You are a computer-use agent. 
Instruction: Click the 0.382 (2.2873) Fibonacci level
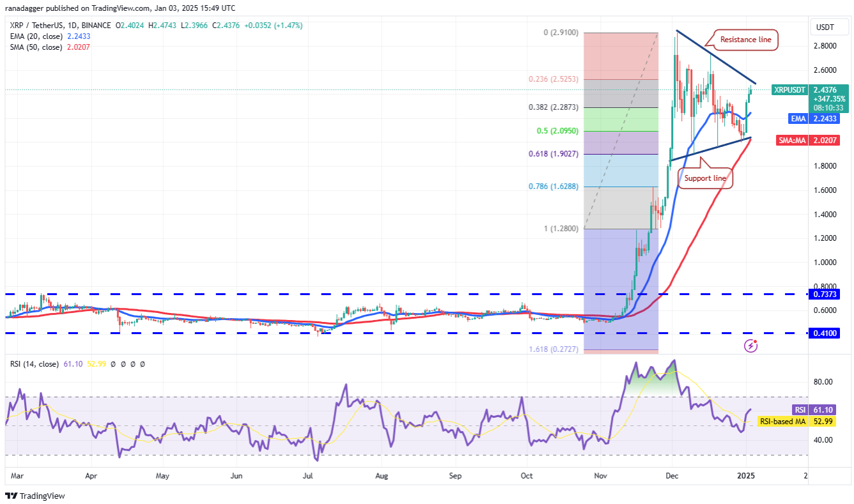click(x=554, y=107)
